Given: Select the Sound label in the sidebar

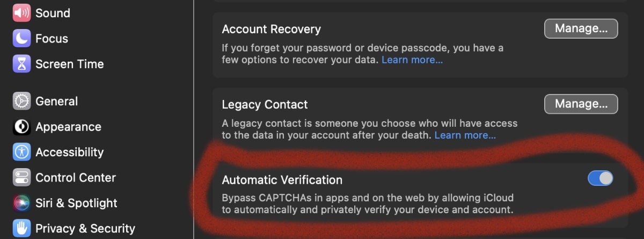Looking at the screenshot, I should click(x=53, y=13).
